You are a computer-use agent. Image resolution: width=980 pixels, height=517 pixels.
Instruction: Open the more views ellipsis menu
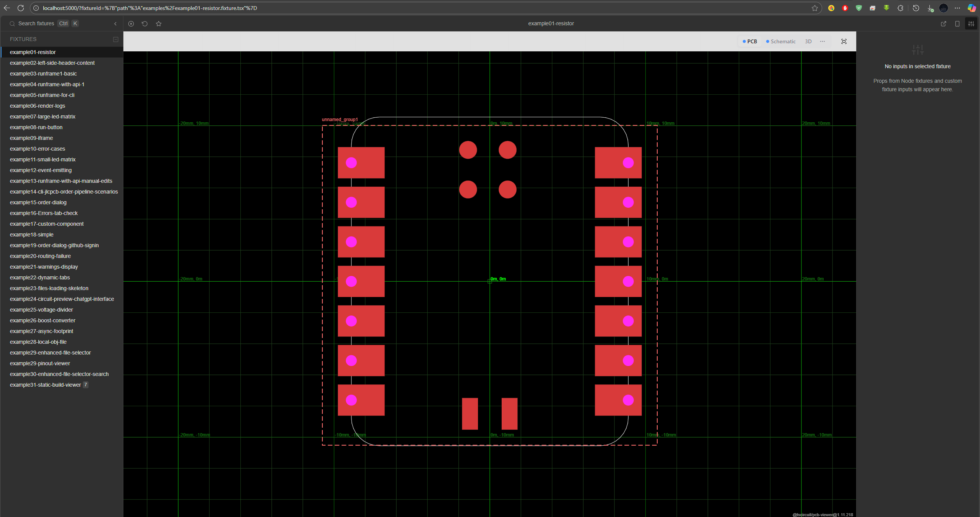point(822,41)
